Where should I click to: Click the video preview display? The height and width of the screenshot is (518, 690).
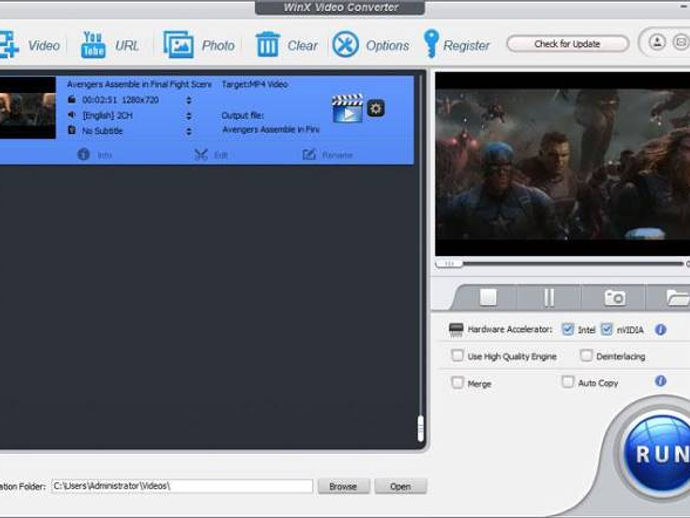coord(562,164)
